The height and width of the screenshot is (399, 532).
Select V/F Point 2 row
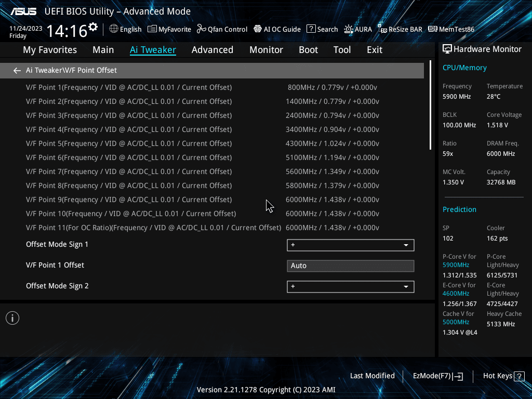click(212, 101)
